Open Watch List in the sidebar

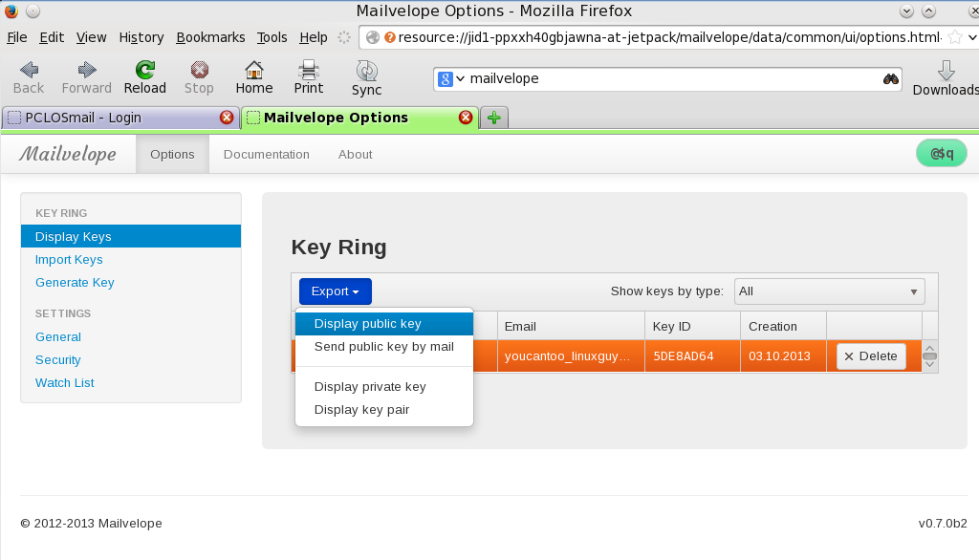tap(65, 383)
